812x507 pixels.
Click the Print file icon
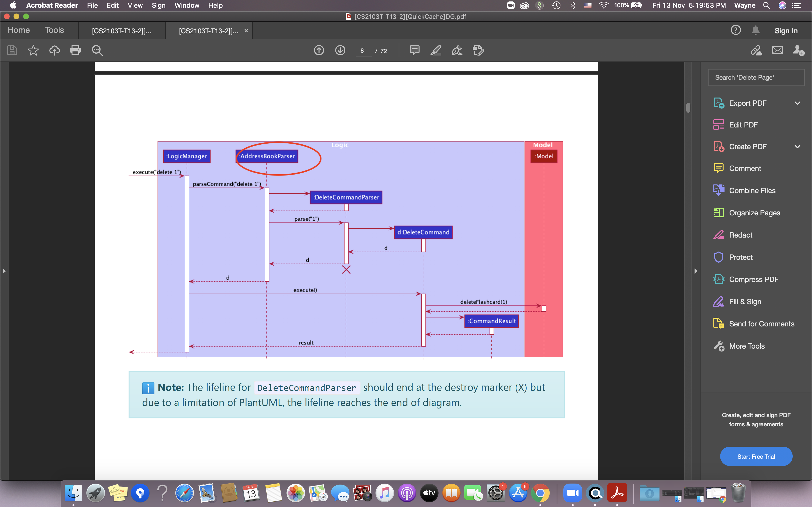click(x=75, y=50)
